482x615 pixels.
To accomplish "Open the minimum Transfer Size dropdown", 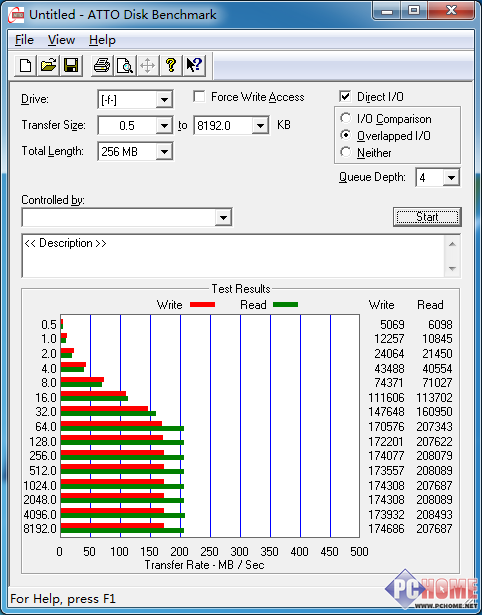I will click(164, 126).
